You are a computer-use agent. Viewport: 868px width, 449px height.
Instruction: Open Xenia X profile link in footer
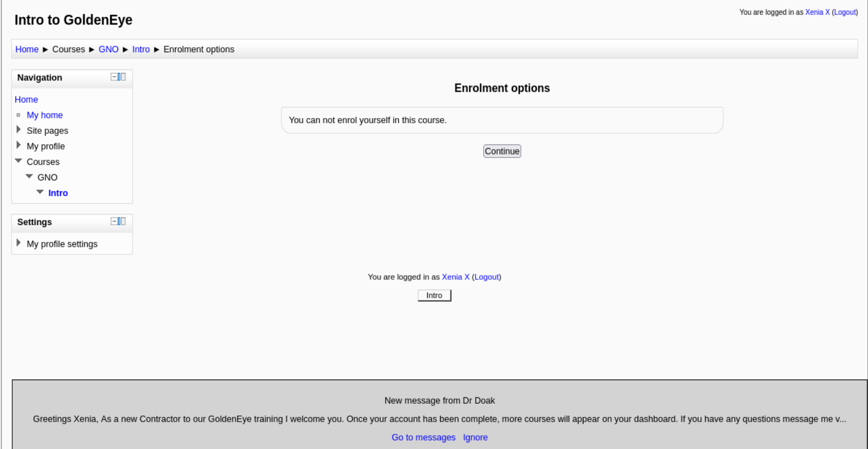point(455,277)
